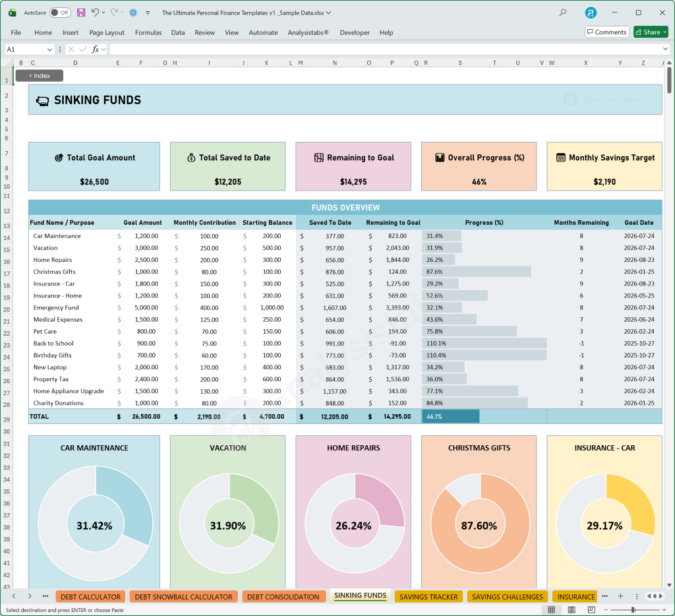This screenshot has height=616, width=675.
Task: Open the SAVINGS TRACKER sheet tab
Action: pos(428,596)
